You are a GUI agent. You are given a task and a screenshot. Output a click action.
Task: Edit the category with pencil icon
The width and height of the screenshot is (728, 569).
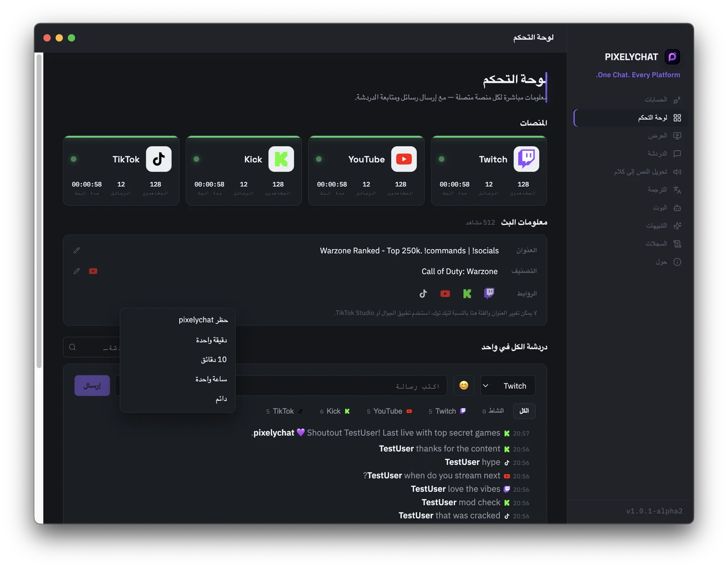point(76,271)
